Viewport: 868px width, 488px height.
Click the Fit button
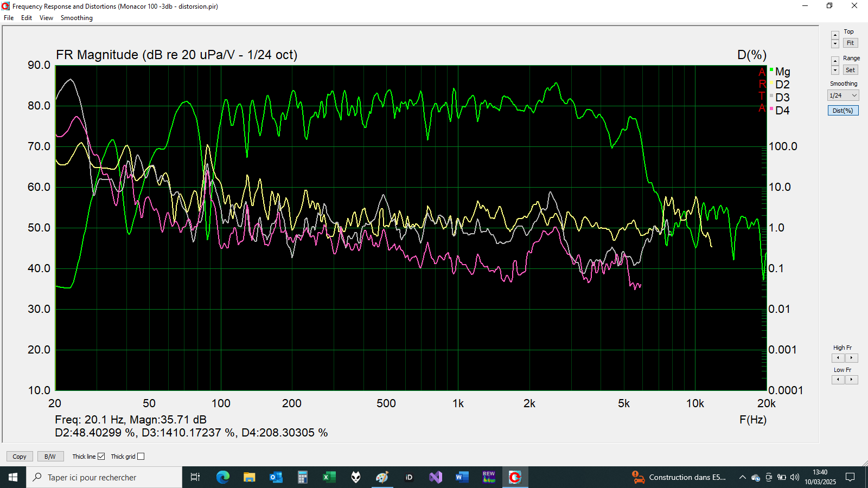(850, 43)
